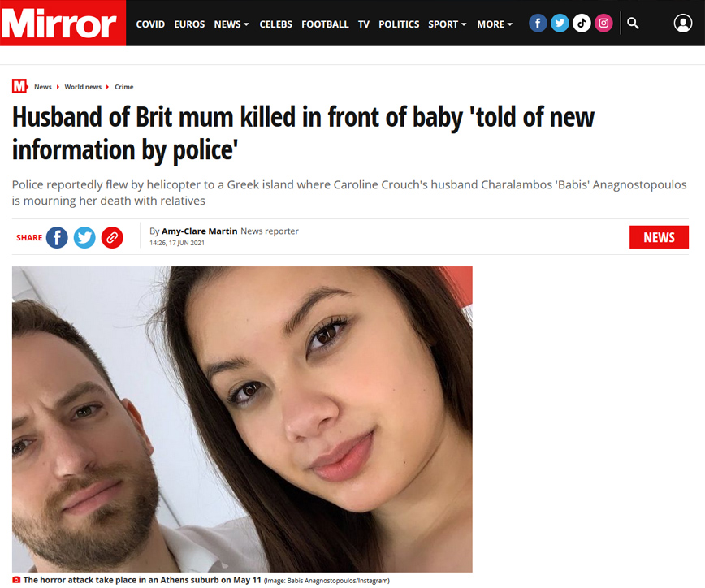This screenshot has height=588, width=705.
Task: Open the TikTok icon in header
Action: point(582,23)
